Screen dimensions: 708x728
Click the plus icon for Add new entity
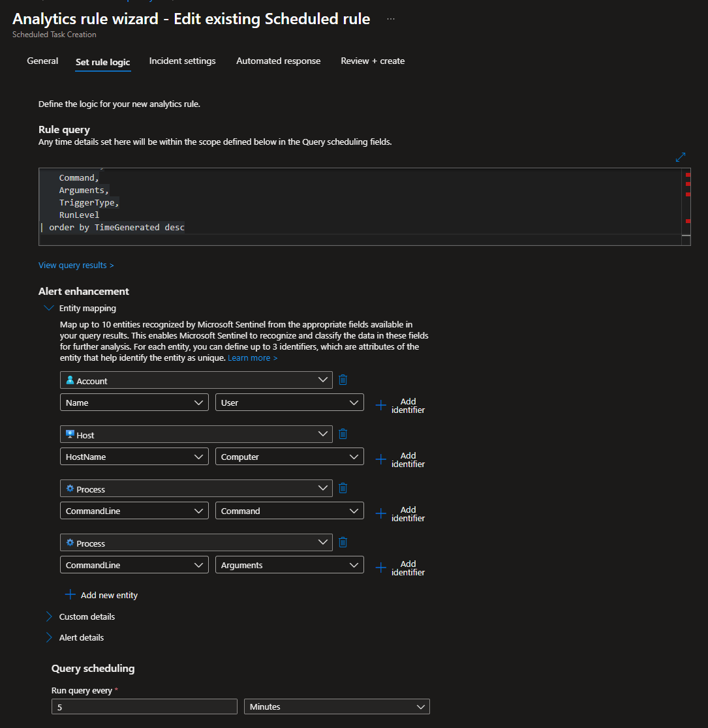pos(70,595)
